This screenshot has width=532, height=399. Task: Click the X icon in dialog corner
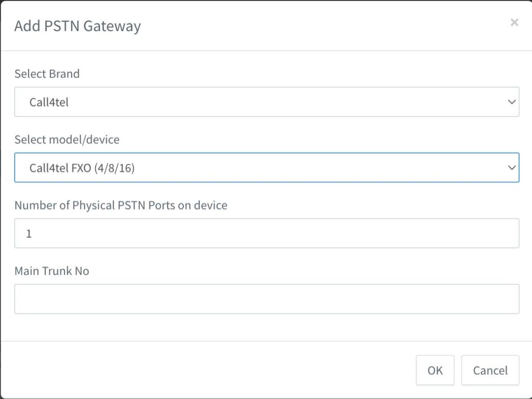coord(514,22)
